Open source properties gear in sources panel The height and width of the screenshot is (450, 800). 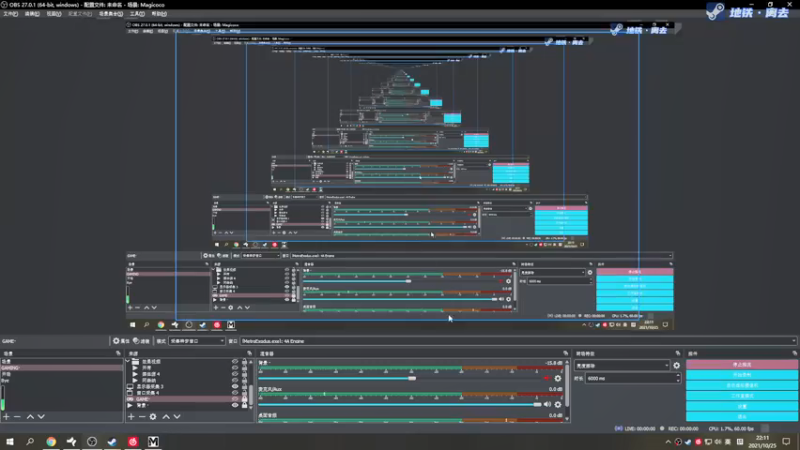[153, 417]
